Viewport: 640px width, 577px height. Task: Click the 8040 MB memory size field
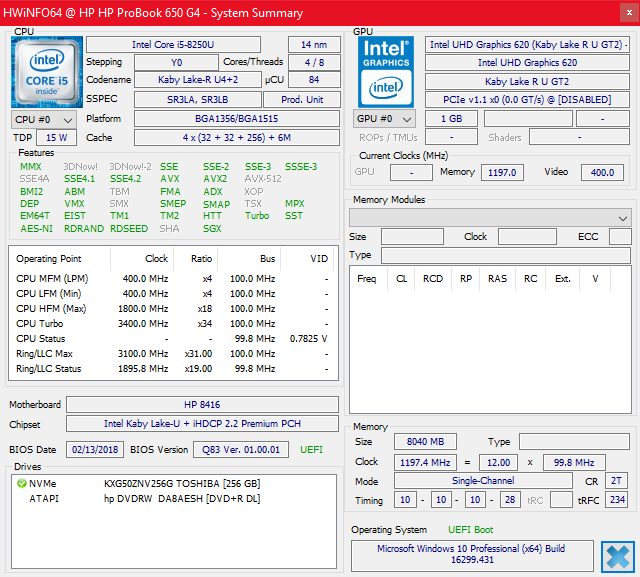(425, 442)
